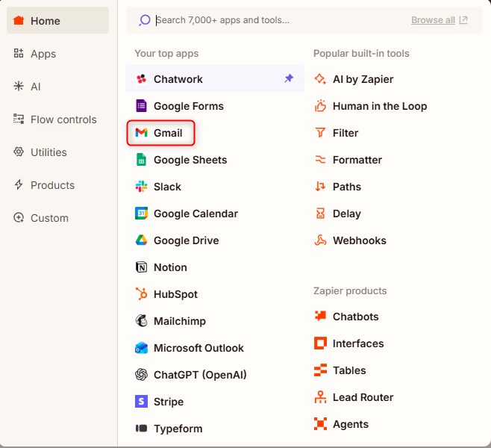Show the Flow controls category
Screen dimensions: 491x448
[63, 119]
